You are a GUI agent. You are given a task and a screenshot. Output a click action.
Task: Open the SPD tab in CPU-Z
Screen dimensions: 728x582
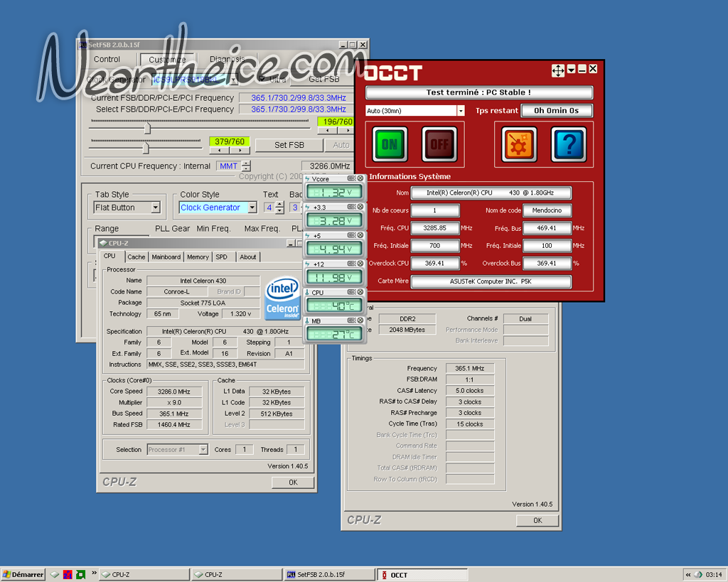(x=222, y=257)
